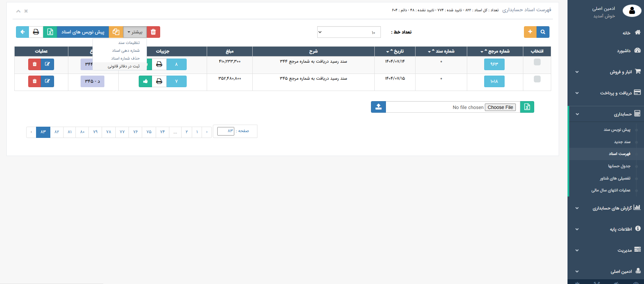Select تنظیمات سند from dropdown menu

tap(129, 43)
